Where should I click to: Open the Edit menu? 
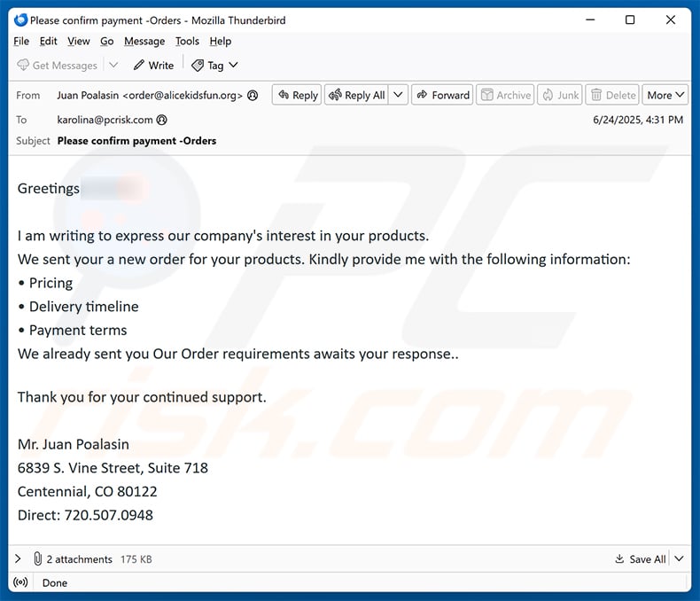pos(48,41)
